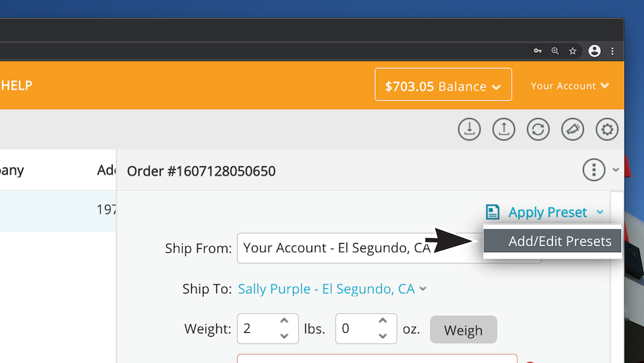Click the import orders download icon
This screenshot has height=363, width=644.
pos(469,129)
